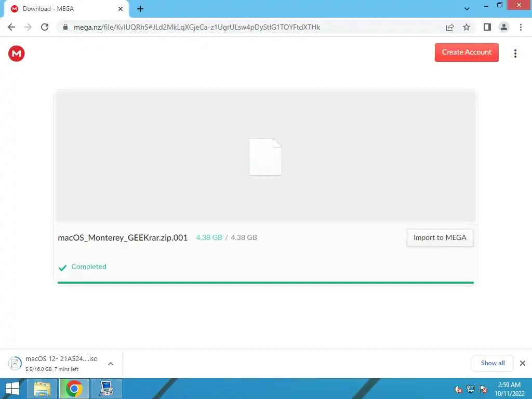This screenshot has width=532, height=399.
Task: Click the network tray icon
Action: (x=471, y=389)
